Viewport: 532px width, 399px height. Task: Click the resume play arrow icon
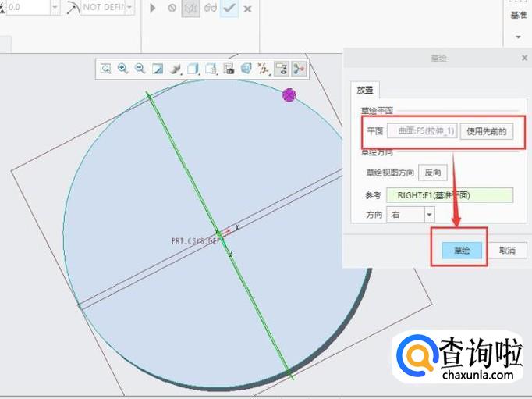pyautogui.click(x=153, y=8)
